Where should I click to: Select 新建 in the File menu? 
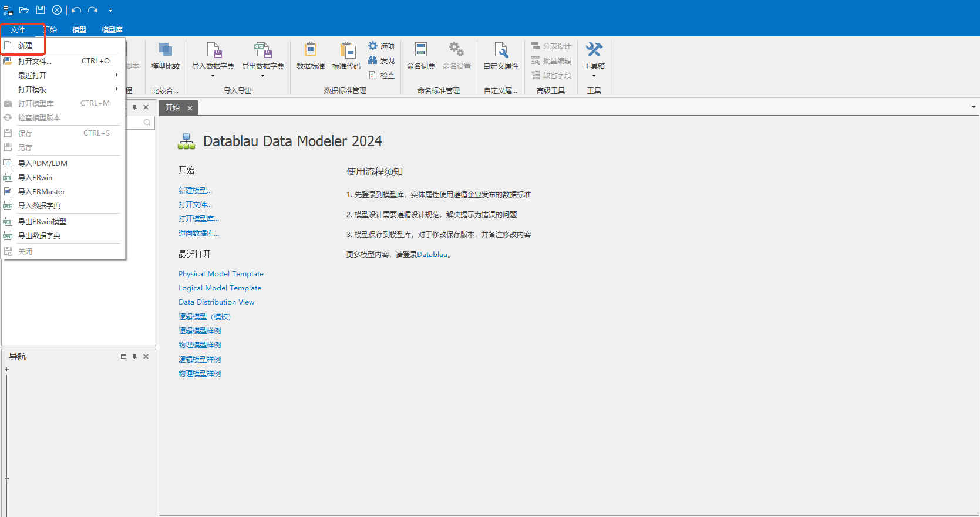(x=63, y=45)
